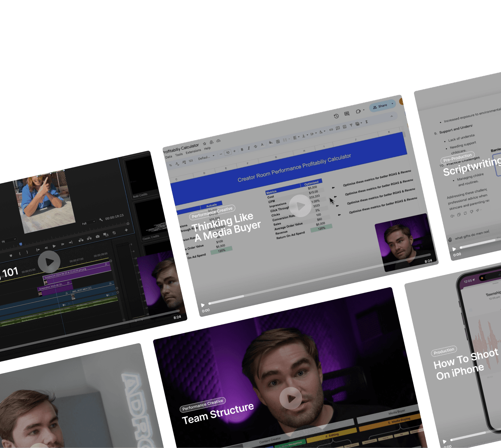This screenshot has height=448, width=501.
Task: Click the move-to-folder icon beside the spreadsheet title
Action: (x=211, y=142)
